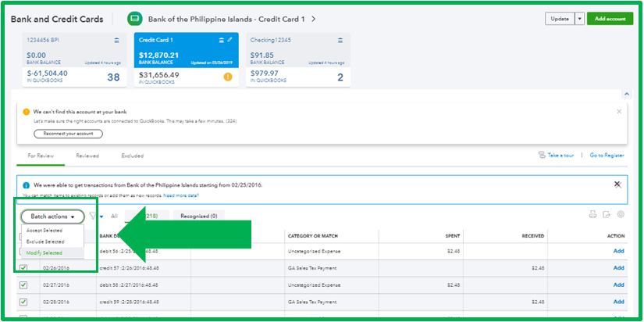Open the filter dropdown arrow beside the funnel
The width and height of the screenshot is (644, 322).
tap(101, 216)
